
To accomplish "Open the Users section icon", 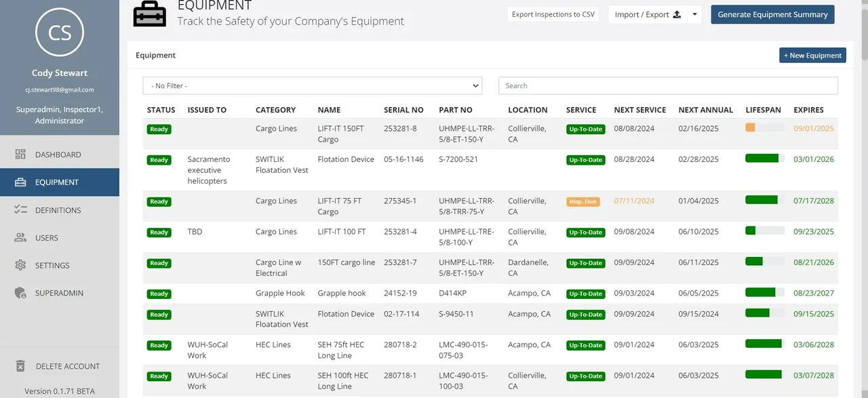I will [x=22, y=237].
